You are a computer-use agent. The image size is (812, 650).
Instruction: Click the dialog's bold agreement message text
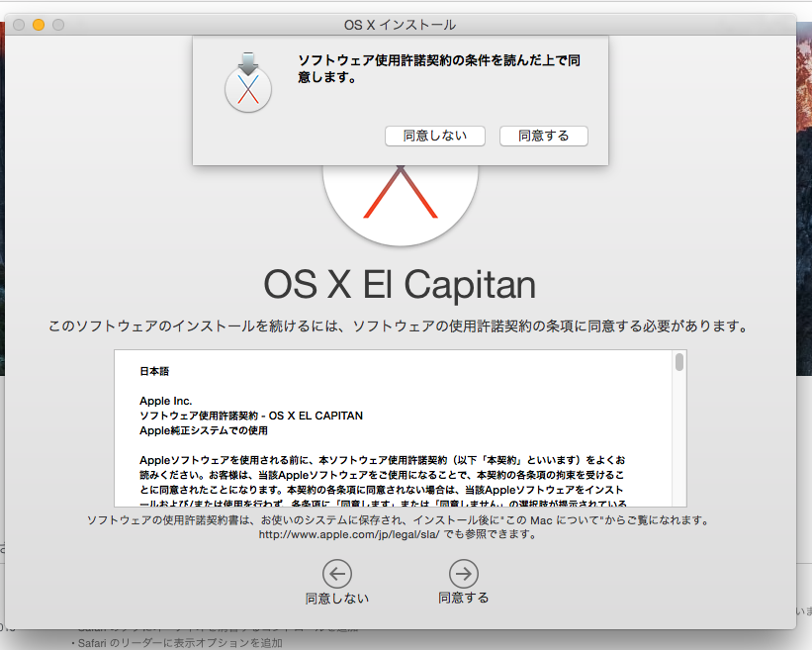point(439,69)
